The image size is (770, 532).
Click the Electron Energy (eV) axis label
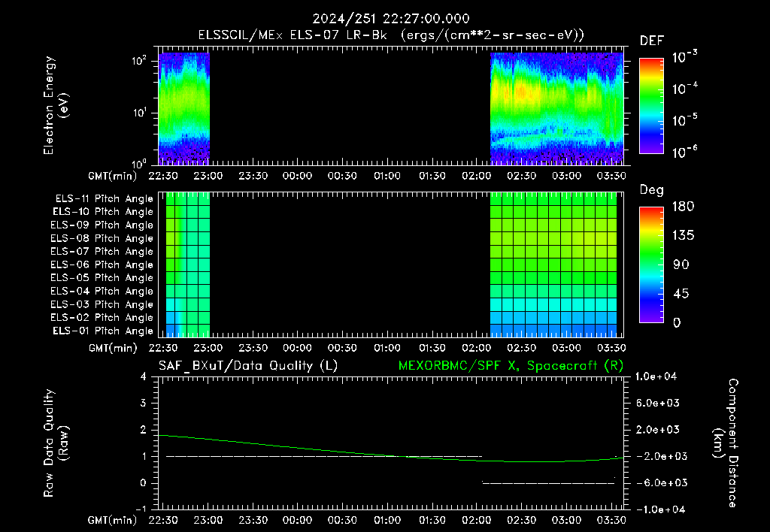pos(56,105)
